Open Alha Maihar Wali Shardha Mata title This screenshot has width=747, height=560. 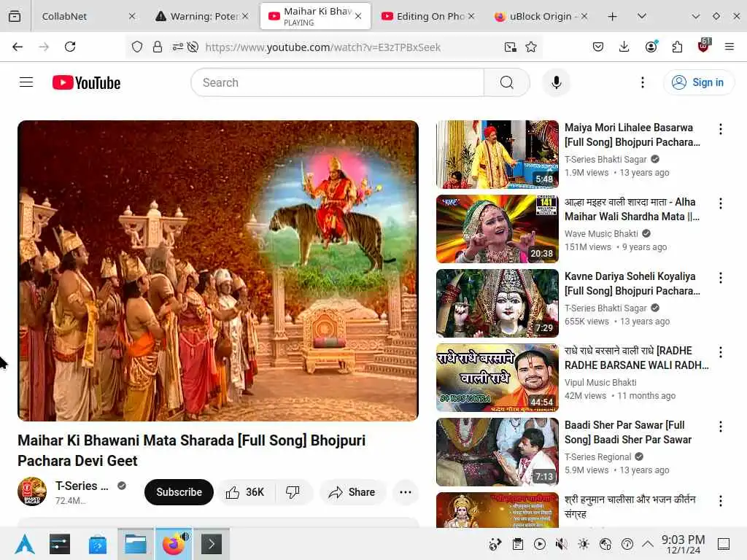(x=631, y=209)
